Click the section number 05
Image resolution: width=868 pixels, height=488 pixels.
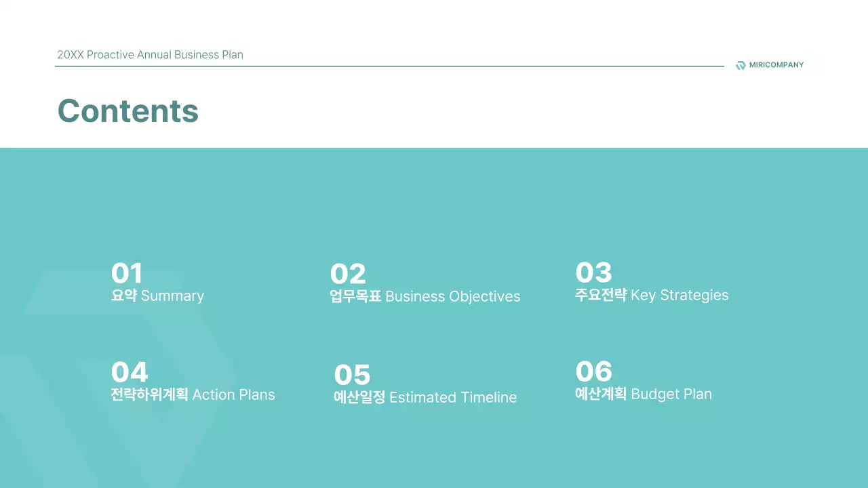(x=352, y=375)
